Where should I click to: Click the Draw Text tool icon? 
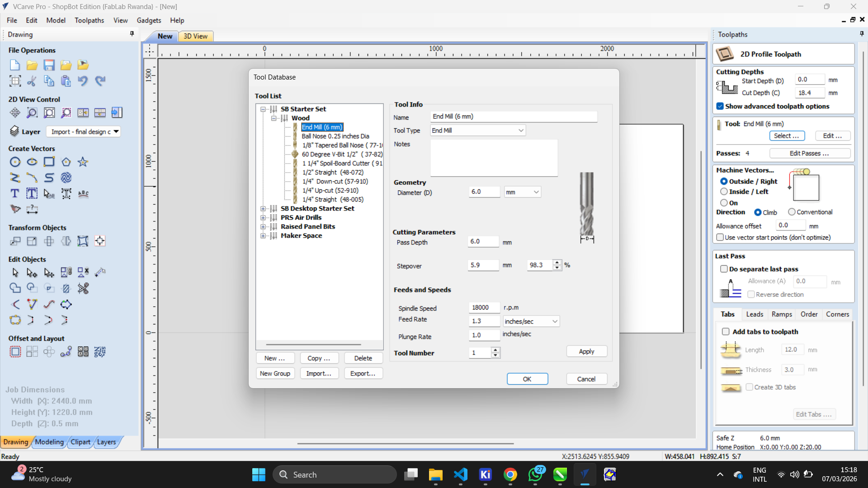click(x=15, y=193)
